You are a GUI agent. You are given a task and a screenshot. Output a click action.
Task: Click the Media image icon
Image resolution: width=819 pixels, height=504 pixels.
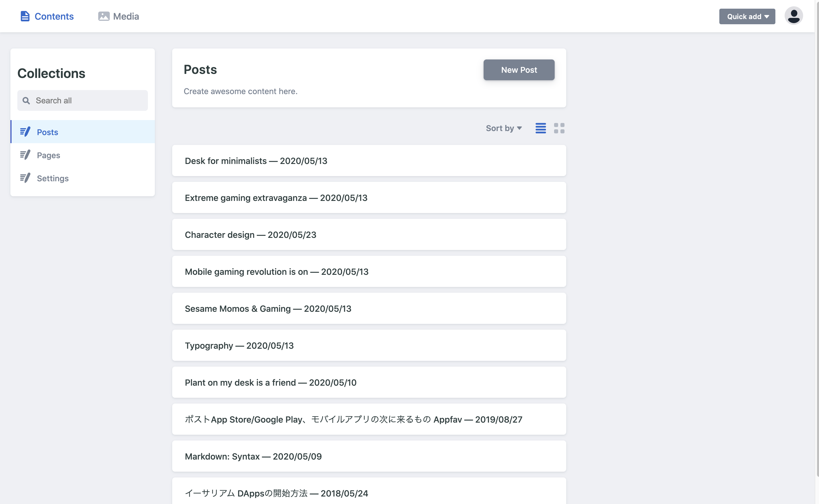(x=104, y=16)
